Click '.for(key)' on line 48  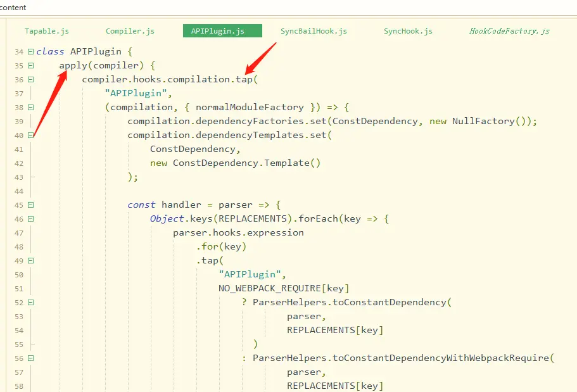click(221, 246)
